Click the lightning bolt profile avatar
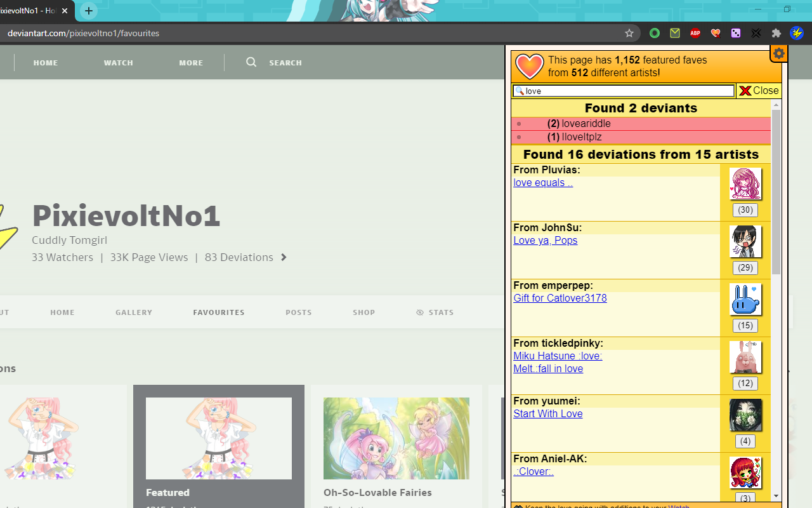The image size is (812, 508). [797, 33]
